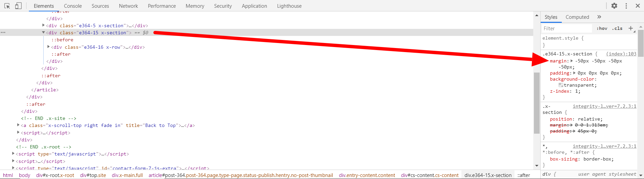Select the article#post-364 breadcrumb
The image size is (644, 179).
tap(241, 175)
